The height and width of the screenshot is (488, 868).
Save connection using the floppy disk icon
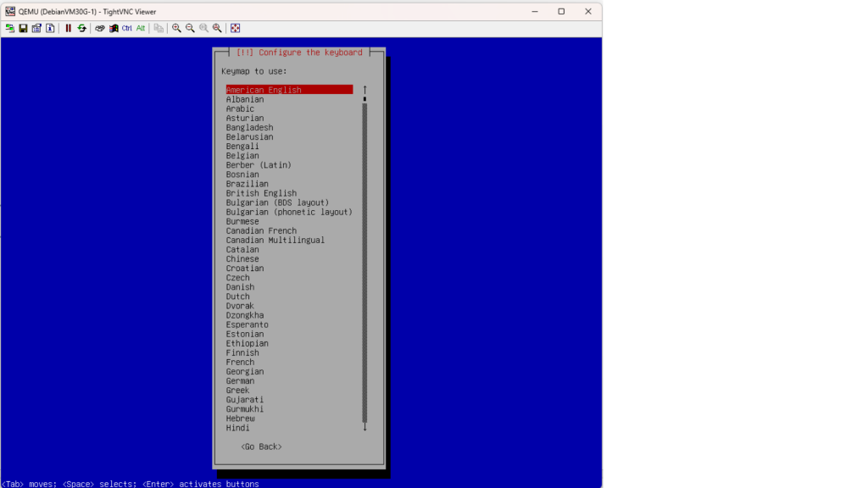tap(23, 28)
